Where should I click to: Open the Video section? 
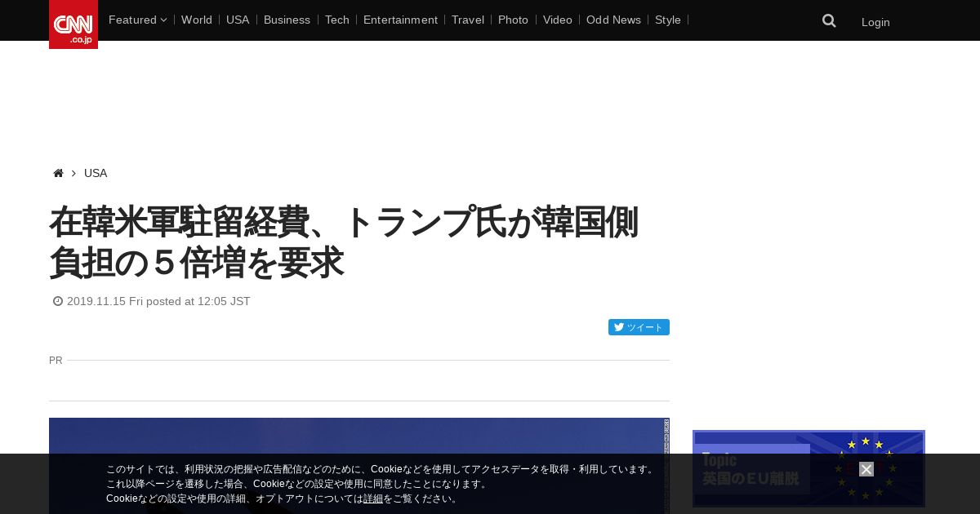click(x=558, y=20)
